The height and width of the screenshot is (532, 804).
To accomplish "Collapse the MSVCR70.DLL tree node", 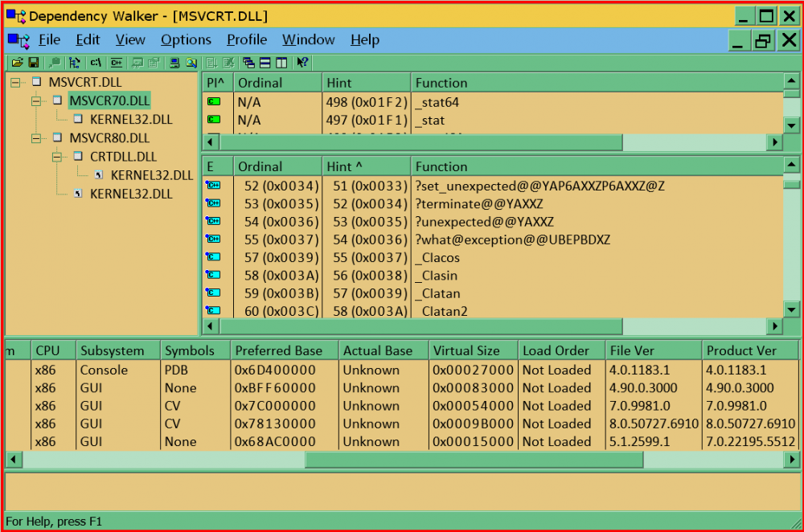I will (x=36, y=100).
